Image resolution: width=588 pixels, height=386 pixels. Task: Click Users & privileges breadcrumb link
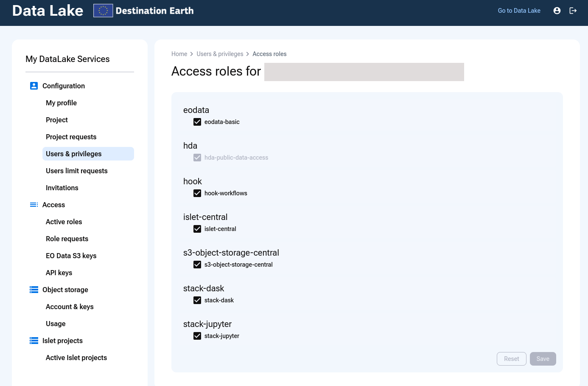[x=220, y=54]
